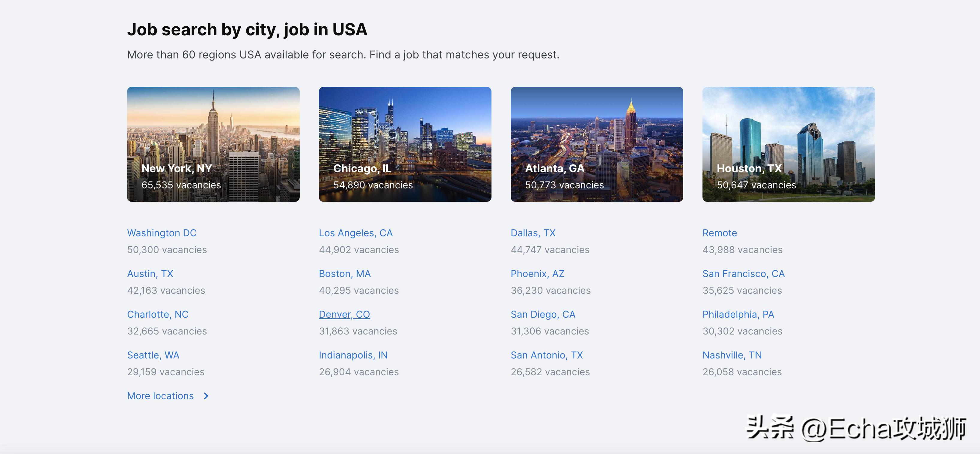Click the chevron arrow beside More locations
Image resolution: width=980 pixels, height=454 pixels.
coord(206,396)
